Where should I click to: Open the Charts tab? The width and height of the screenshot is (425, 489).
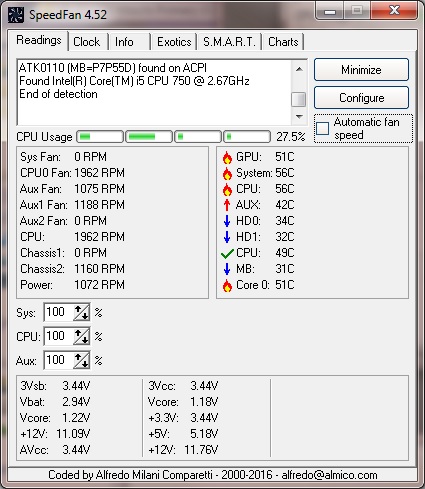pyautogui.click(x=283, y=42)
